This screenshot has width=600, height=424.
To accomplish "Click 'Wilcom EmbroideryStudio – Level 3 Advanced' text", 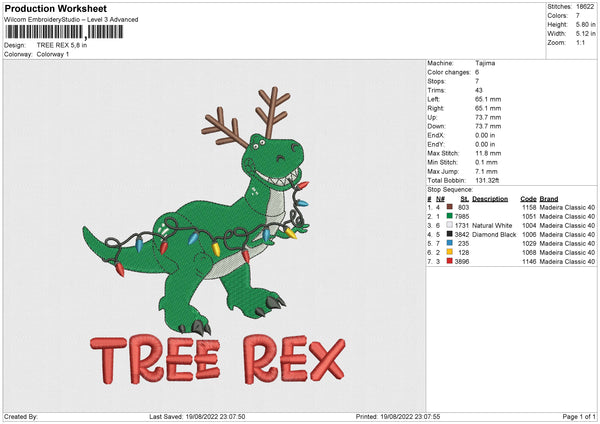I will 71,20.
